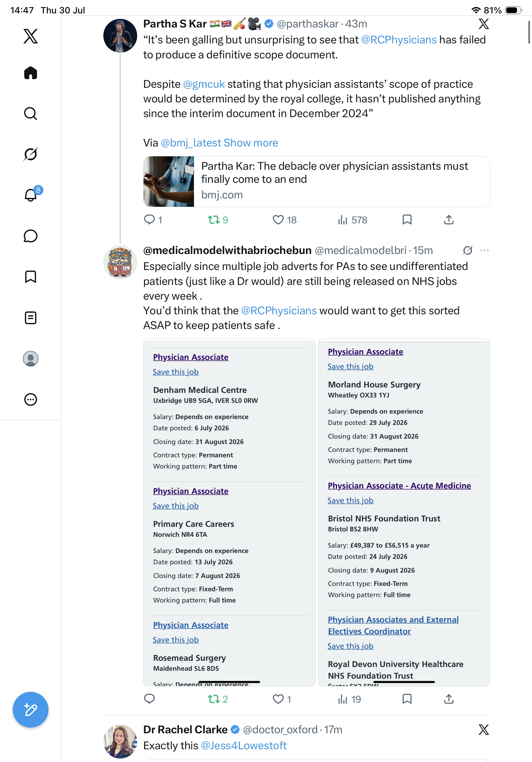This screenshot has height=762, width=532.
Task: Open the X logo at sidebar top
Action: tap(31, 36)
